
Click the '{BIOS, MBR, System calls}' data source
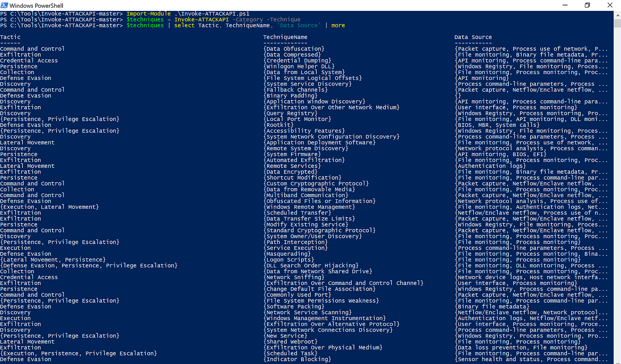497,125
